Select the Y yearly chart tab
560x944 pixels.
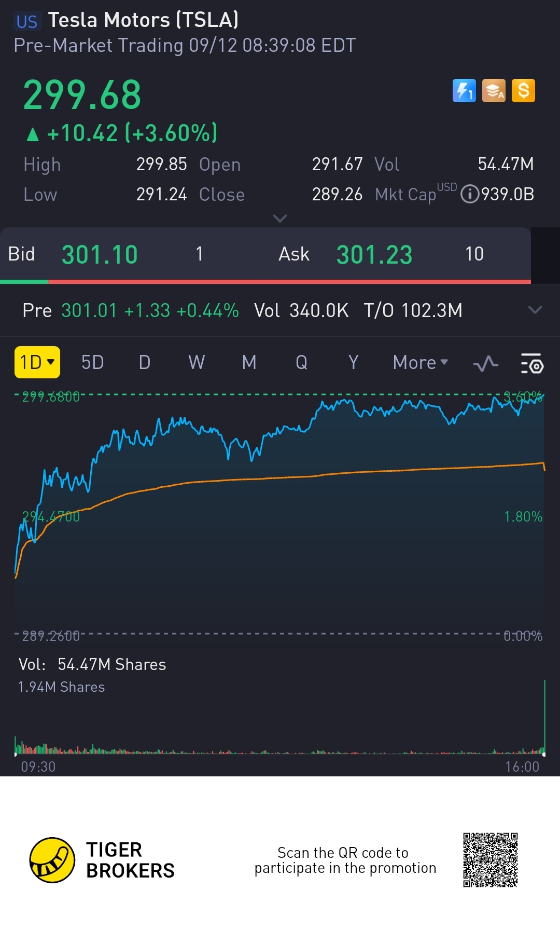(x=353, y=362)
